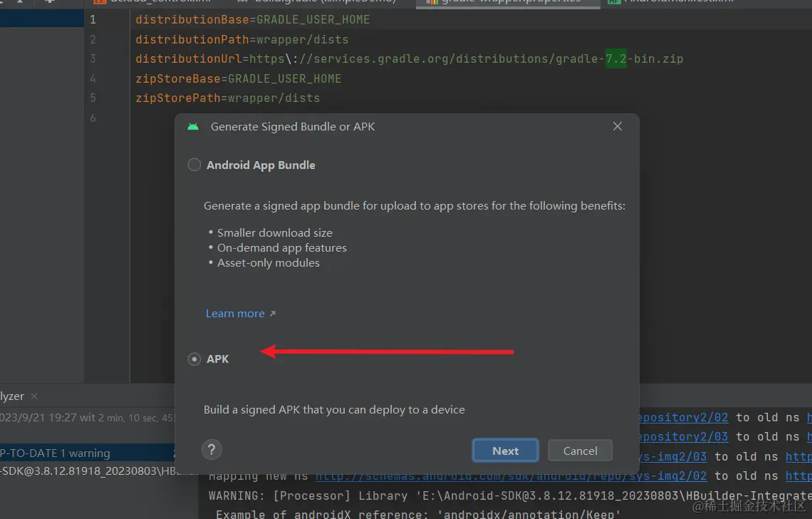Close the Build Analyzer tab with the x
This screenshot has width=812, height=519.
(34, 396)
